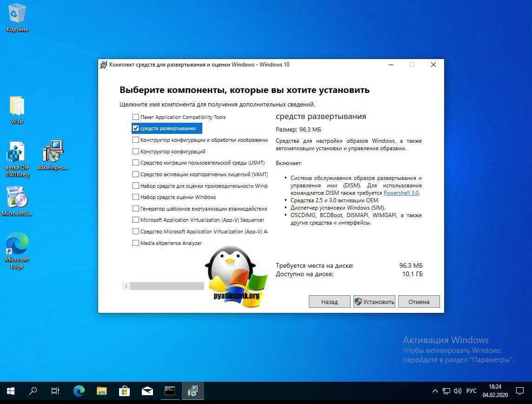Click the Отмена button
The height and width of the screenshot is (404, 532).
[x=419, y=302]
